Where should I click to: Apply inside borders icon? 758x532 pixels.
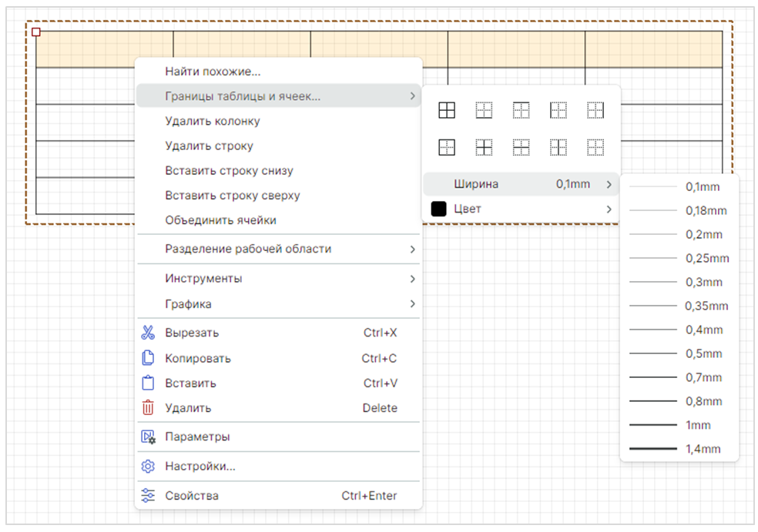[x=484, y=147]
